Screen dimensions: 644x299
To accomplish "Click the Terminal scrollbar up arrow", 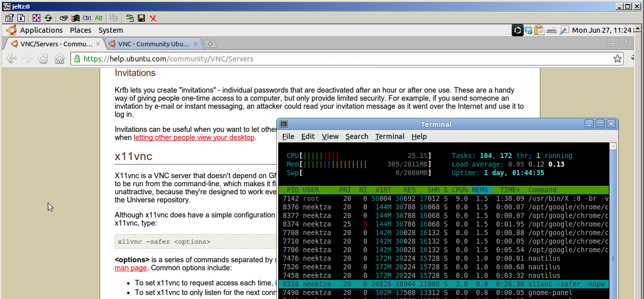I will click(613, 146).
